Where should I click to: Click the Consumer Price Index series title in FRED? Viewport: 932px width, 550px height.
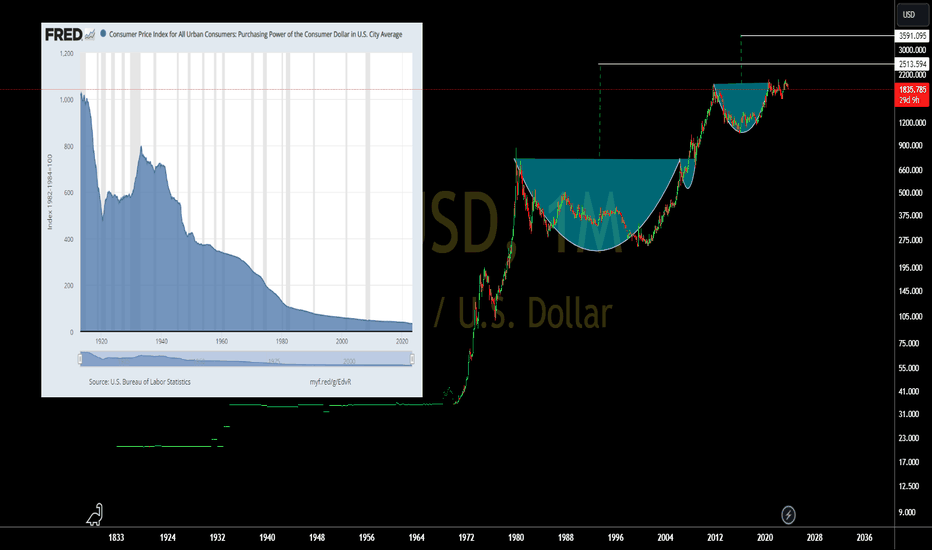point(256,34)
